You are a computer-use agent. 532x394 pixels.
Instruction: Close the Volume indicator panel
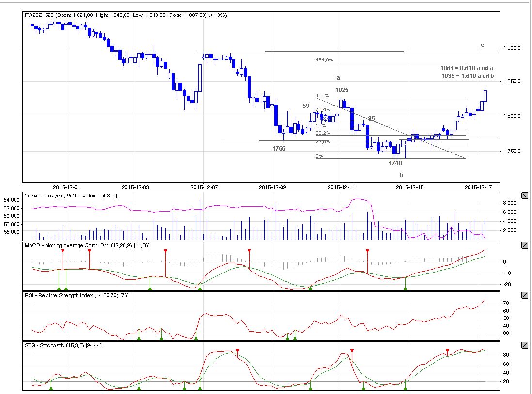[524, 196]
